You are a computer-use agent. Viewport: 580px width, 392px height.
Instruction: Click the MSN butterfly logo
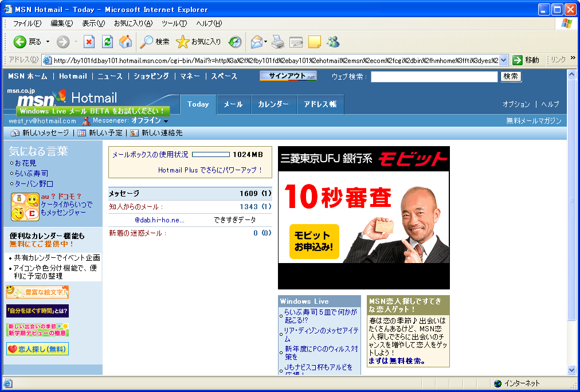point(60,95)
